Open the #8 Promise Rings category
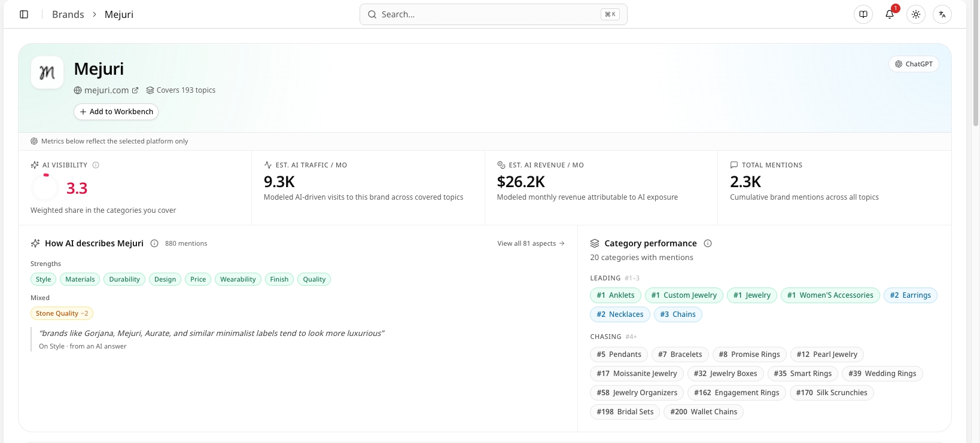Image resolution: width=980 pixels, height=443 pixels. click(x=750, y=355)
